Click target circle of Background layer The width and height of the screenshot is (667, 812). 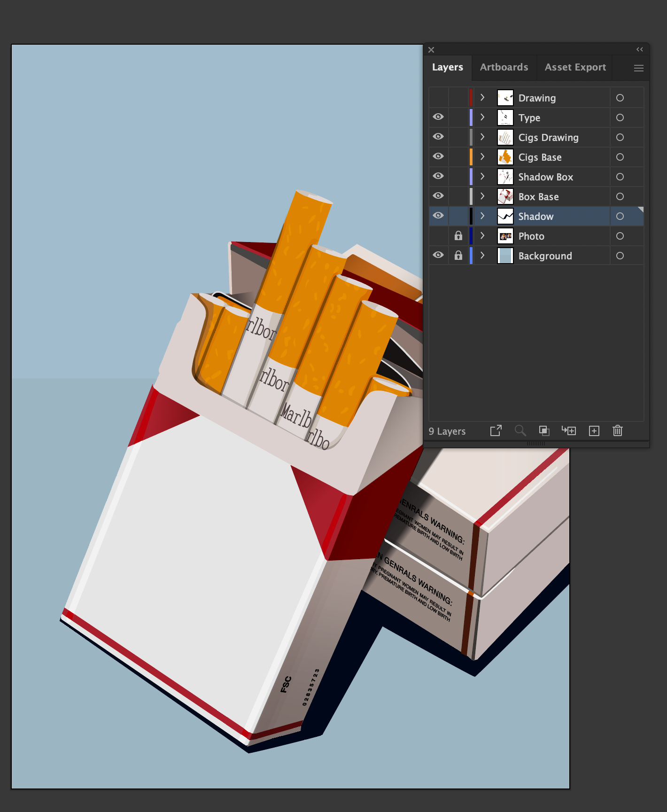620,256
